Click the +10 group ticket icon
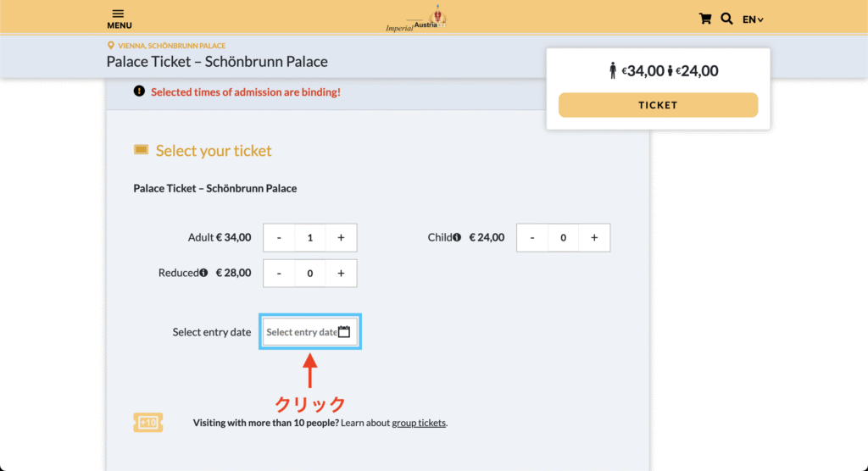 [147, 423]
